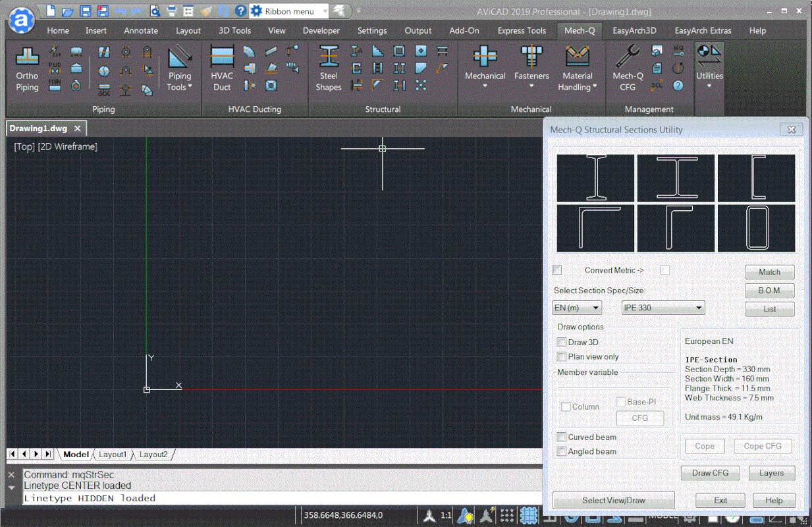812x527 pixels.
Task: Toggle the Angled beam checkbox
Action: pyautogui.click(x=561, y=452)
